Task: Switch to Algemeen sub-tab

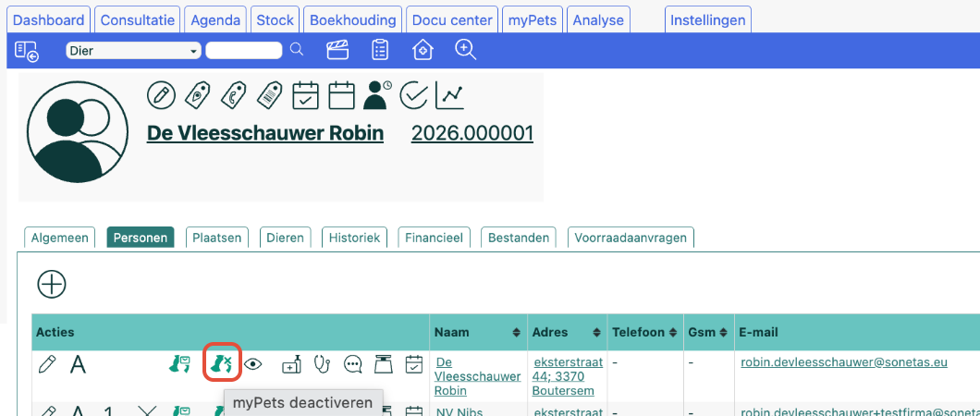Action: click(x=60, y=238)
